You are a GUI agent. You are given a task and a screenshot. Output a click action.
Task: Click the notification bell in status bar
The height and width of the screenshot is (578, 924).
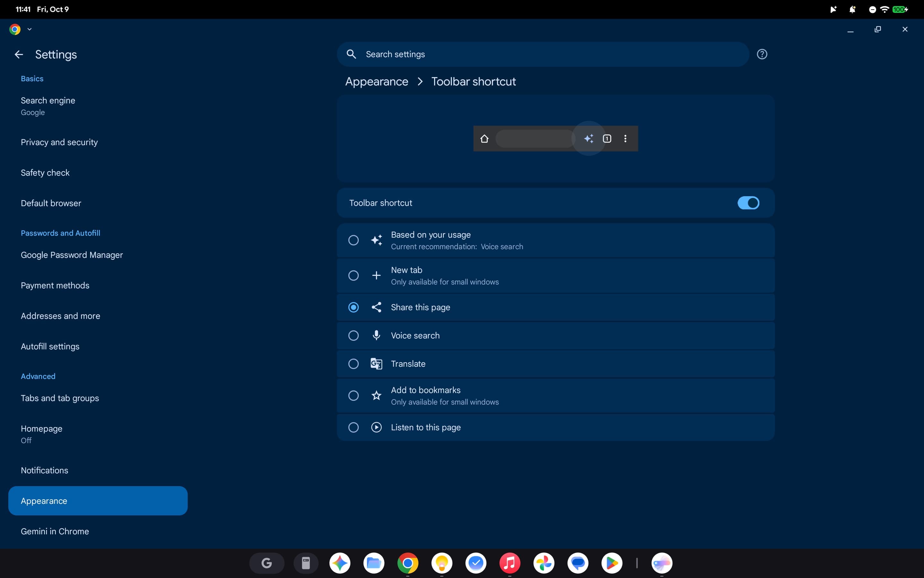(852, 10)
